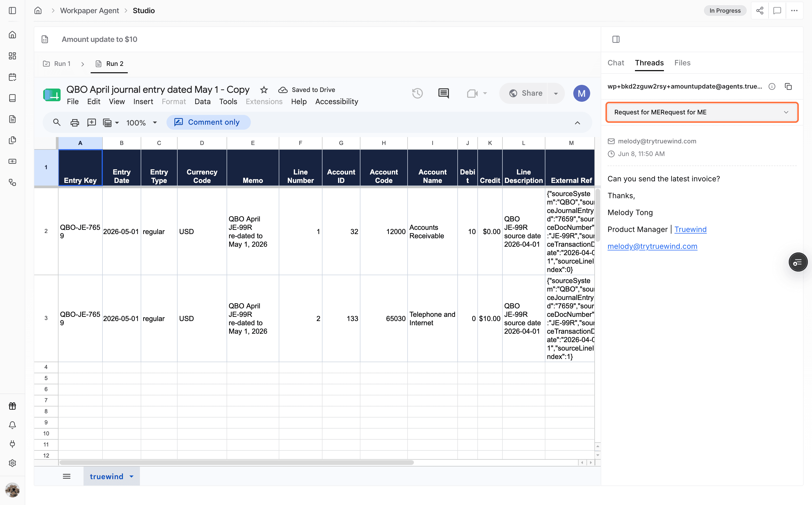Click the floating task list button
The height and width of the screenshot is (505, 812).
(x=798, y=262)
